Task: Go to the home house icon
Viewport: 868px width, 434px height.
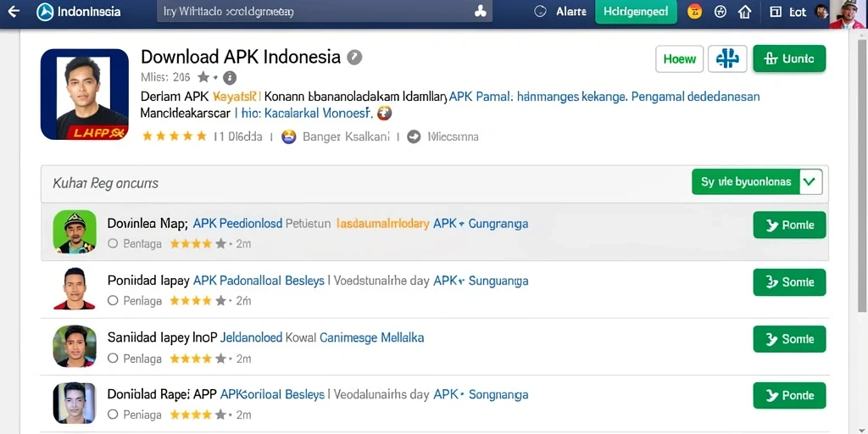Action: (745, 12)
